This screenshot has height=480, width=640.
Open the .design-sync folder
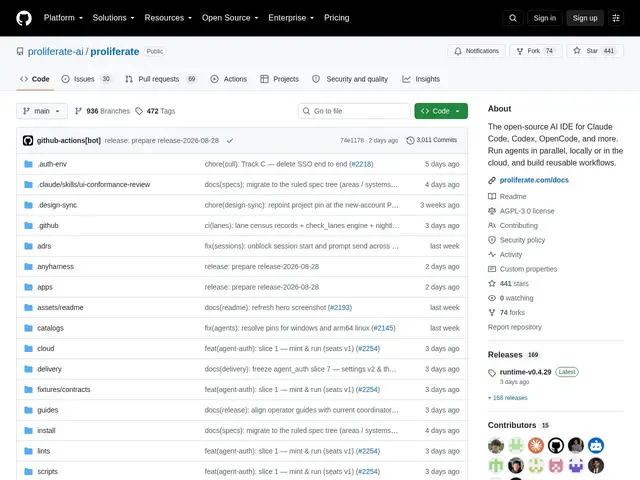pyautogui.click(x=57, y=205)
